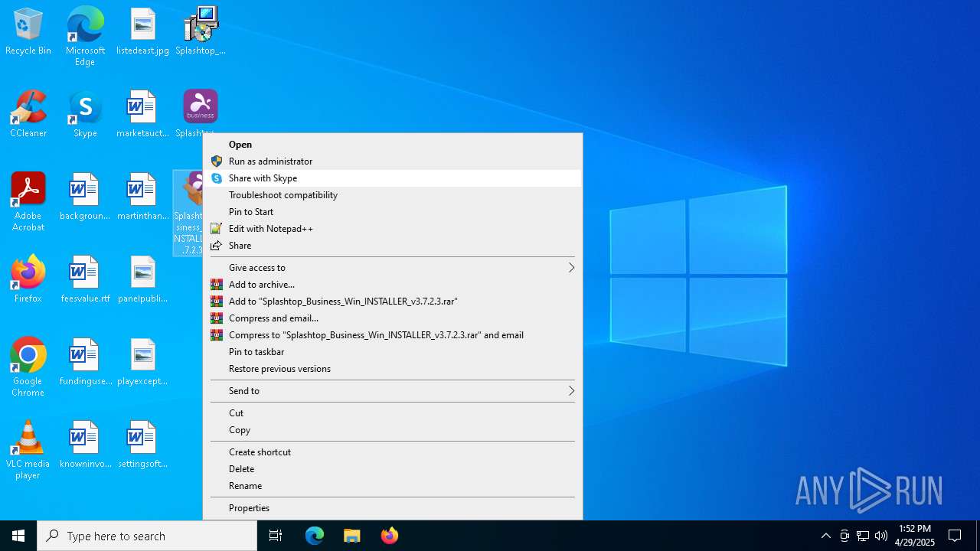This screenshot has width=980, height=551.
Task: Select the Skype desktop shortcut
Action: pos(85,115)
